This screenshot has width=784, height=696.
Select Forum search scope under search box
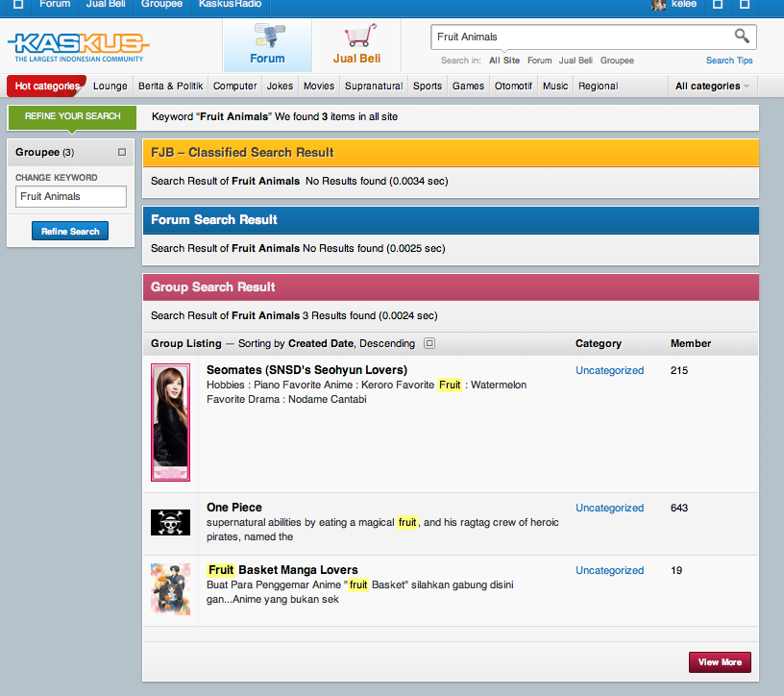coord(540,61)
